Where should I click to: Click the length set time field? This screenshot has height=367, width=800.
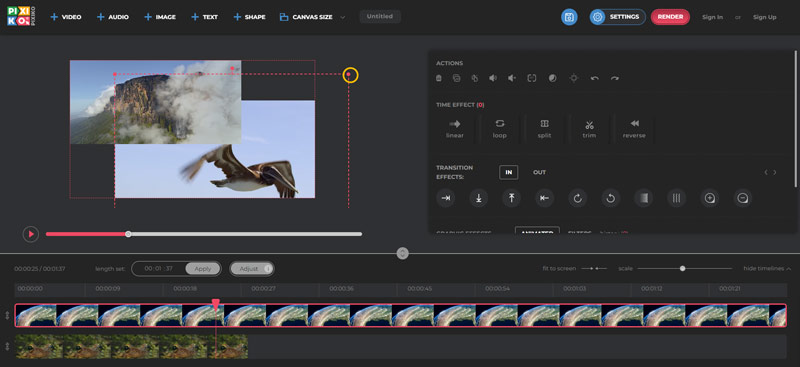pyautogui.click(x=159, y=268)
